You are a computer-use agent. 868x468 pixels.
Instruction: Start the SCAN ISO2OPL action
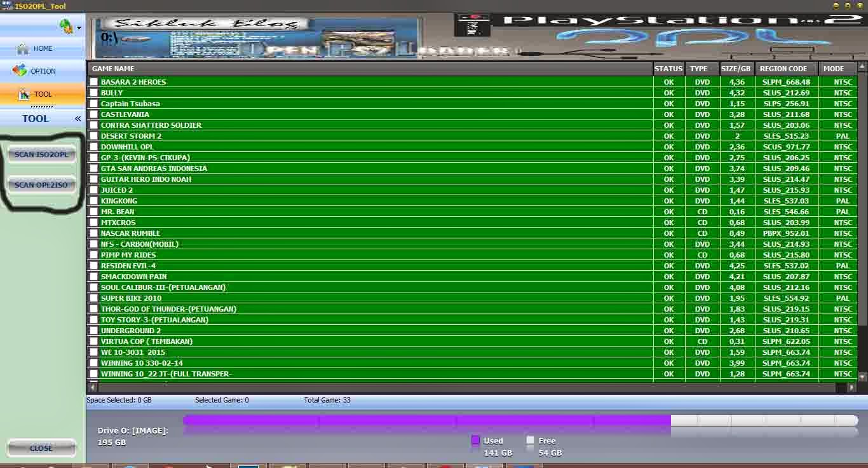point(42,155)
